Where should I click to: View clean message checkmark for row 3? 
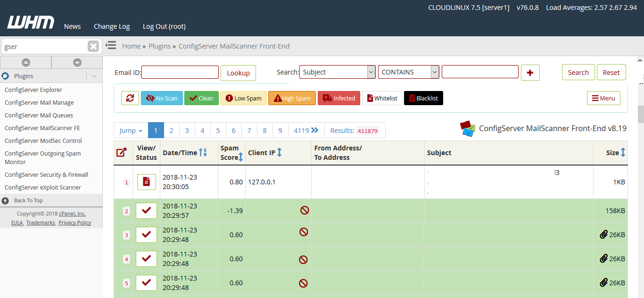(x=146, y=234)
